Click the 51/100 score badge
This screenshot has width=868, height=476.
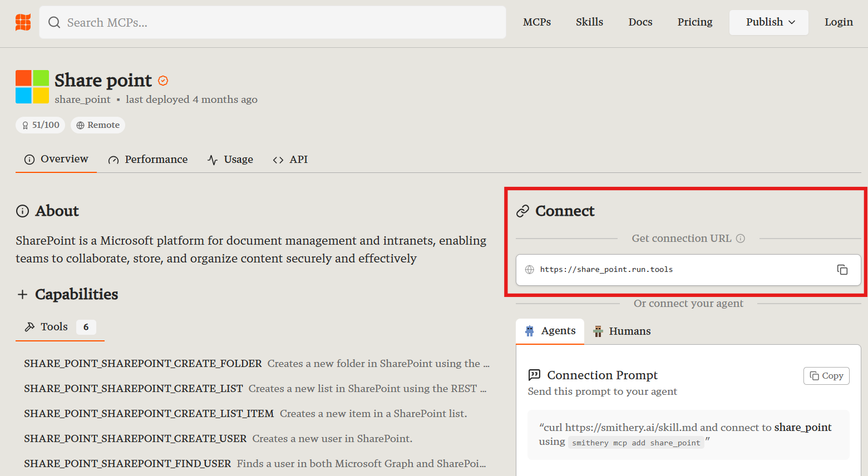(x=40, y=125)
